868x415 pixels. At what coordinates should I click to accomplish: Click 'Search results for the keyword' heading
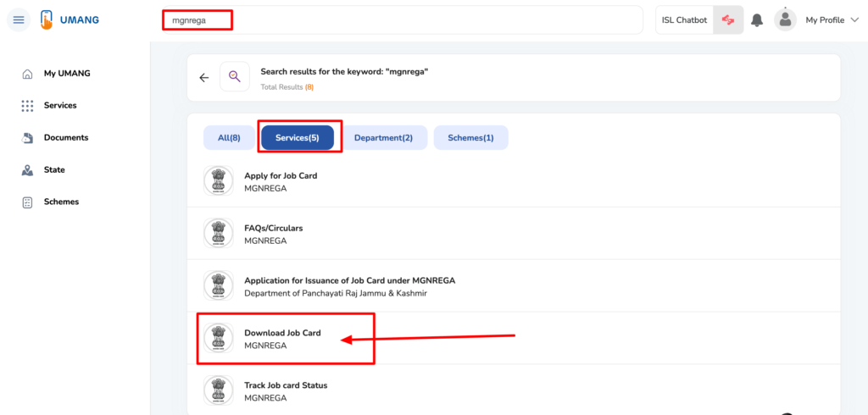(x=344, y=72)
